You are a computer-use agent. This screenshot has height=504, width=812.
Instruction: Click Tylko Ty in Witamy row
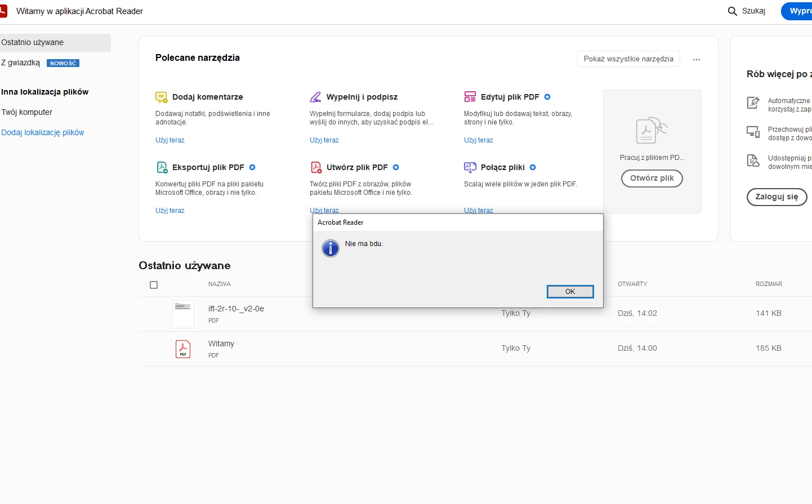516,348
